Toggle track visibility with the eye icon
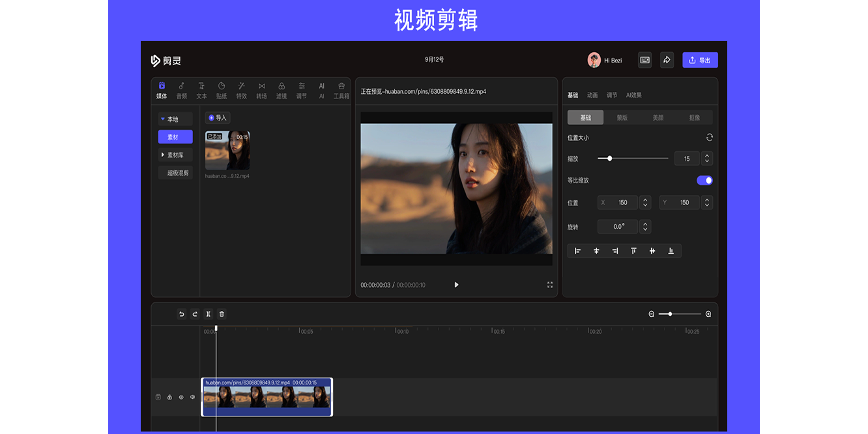868x434 pixels. [181, 396]
